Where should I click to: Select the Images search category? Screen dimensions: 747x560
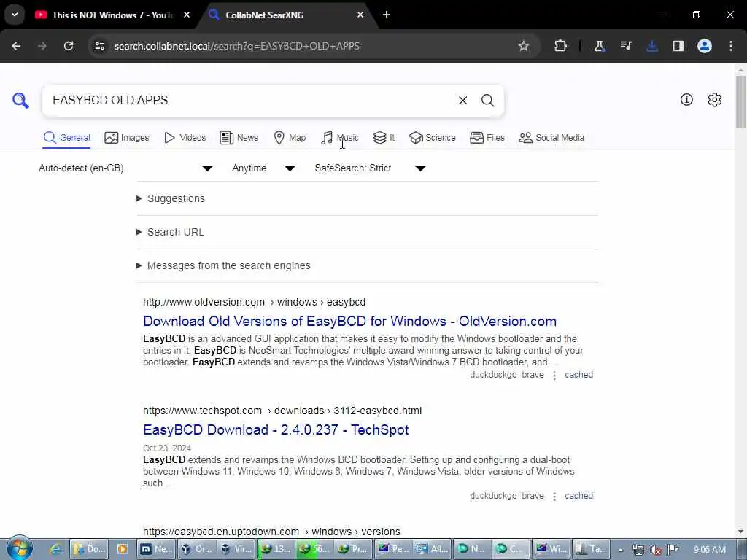[127, 138]
